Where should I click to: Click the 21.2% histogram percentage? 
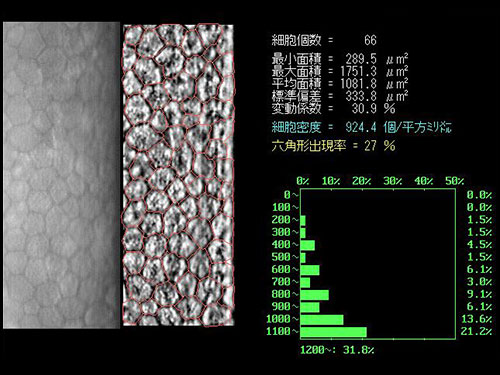pos(476,331)
